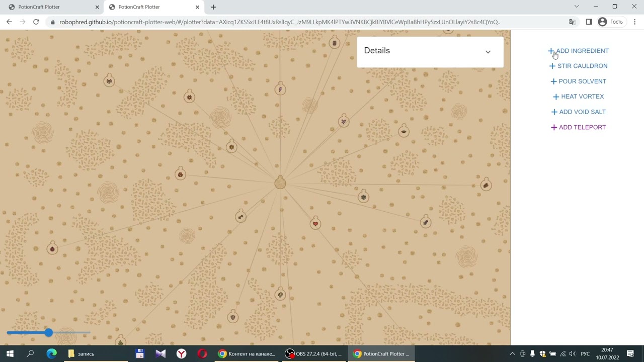Open the Windows Start menu
The width and height of the screenshot is (644, 362).
pyautogui.click(x=10, y=354)
